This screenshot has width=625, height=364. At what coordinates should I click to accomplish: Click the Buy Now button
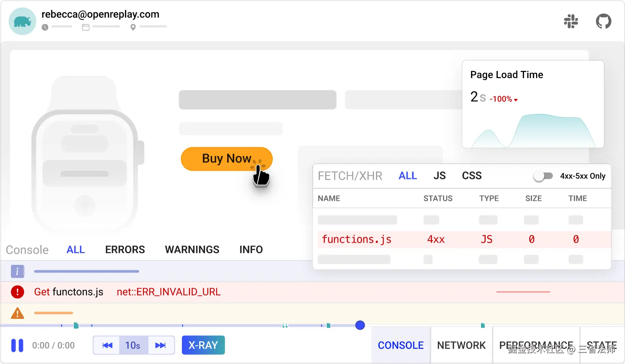(x=226, y=159)
